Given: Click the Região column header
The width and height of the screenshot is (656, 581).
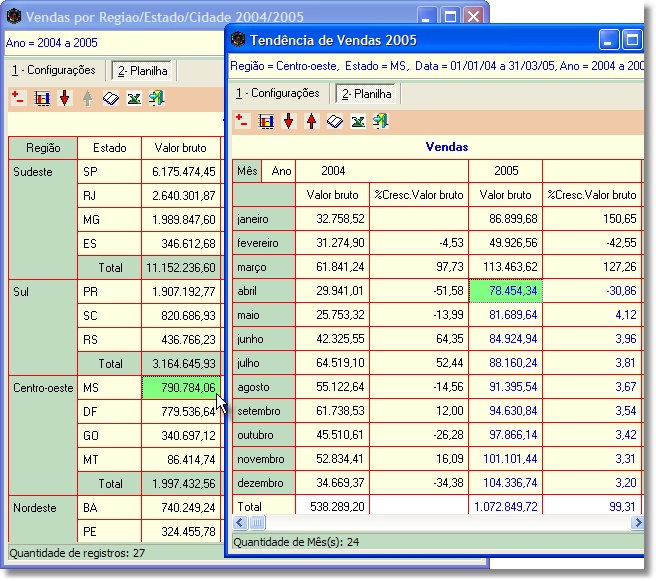Looking at the screenshot, I should coord(43,148).
